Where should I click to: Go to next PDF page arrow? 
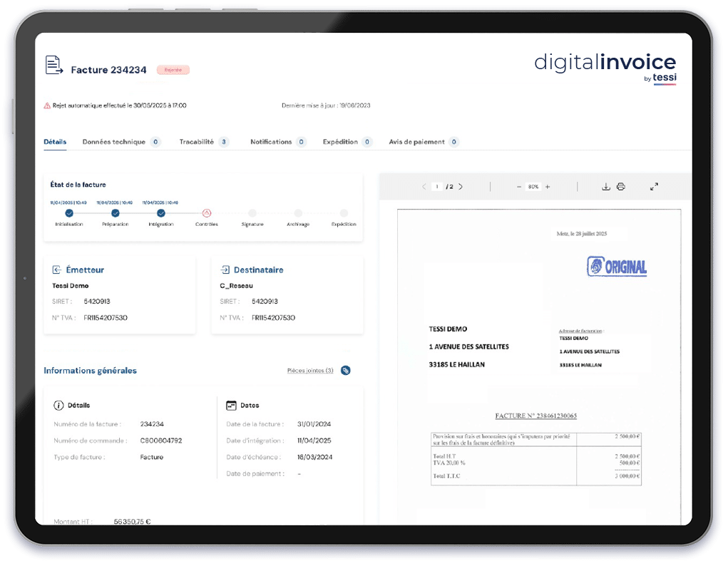(461, 187)
